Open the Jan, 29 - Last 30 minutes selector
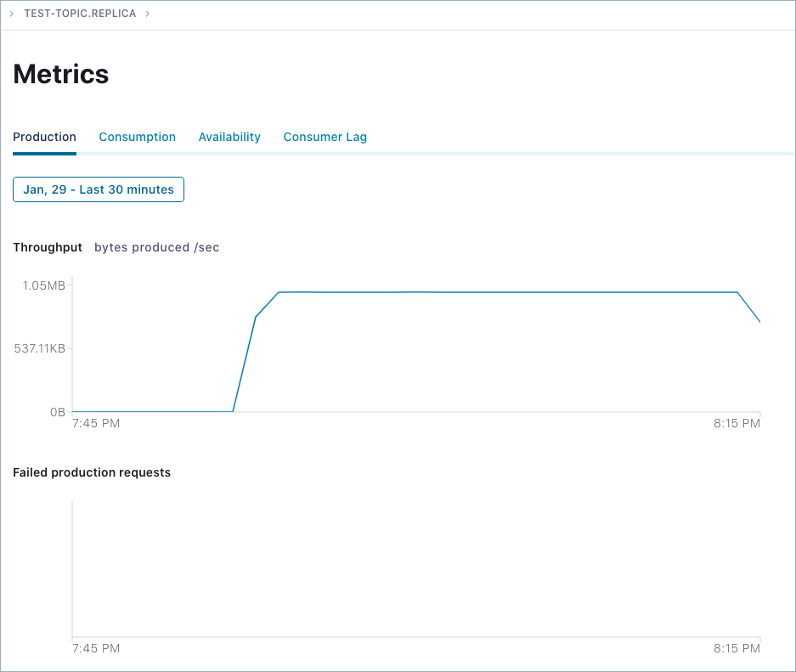The height and width of the screenshot is (672, 796). point(99,189)
